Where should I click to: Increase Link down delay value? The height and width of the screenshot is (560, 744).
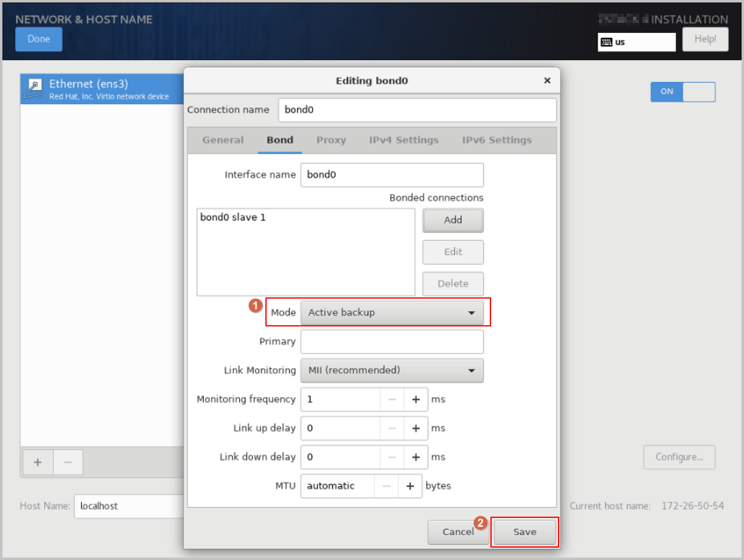pyautogui.click(x=415, y=457)
